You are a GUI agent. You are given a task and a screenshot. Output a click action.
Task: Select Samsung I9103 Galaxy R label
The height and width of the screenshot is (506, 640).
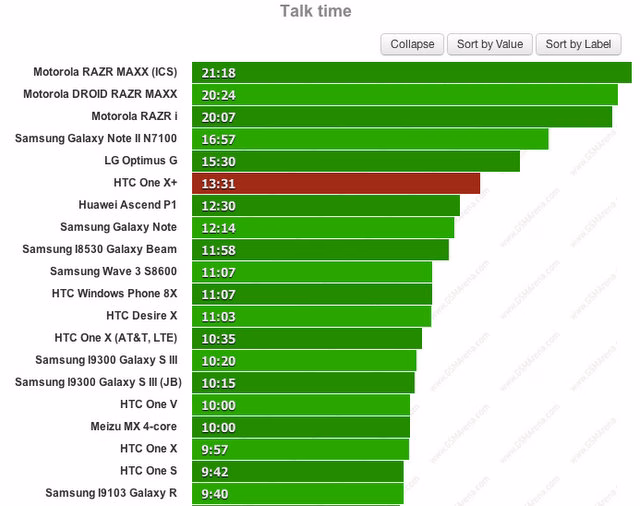[111, 493]
